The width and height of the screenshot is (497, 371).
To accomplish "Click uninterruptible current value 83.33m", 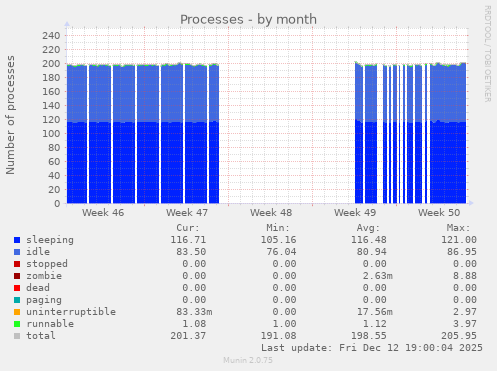I will point(194,312).
